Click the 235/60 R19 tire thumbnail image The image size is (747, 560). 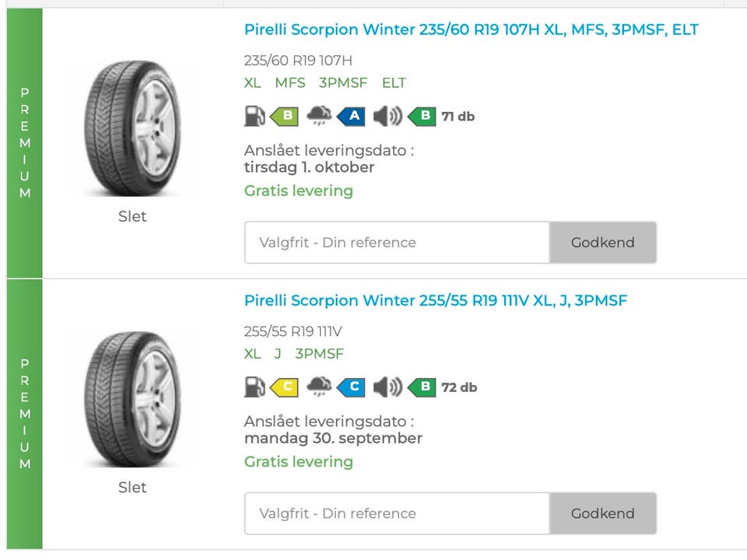click(x=132, y=128)
